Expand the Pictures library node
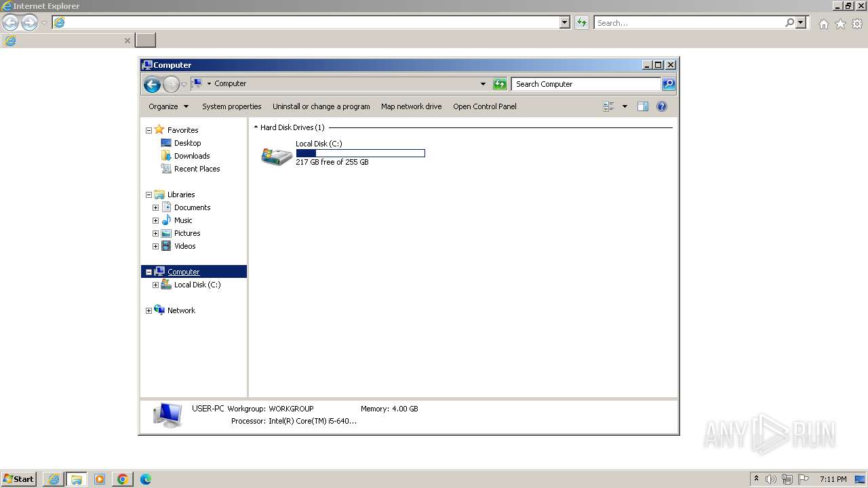The height and width of the screenshot is (488, 868). pyautogui.click(x=155, y=233)
